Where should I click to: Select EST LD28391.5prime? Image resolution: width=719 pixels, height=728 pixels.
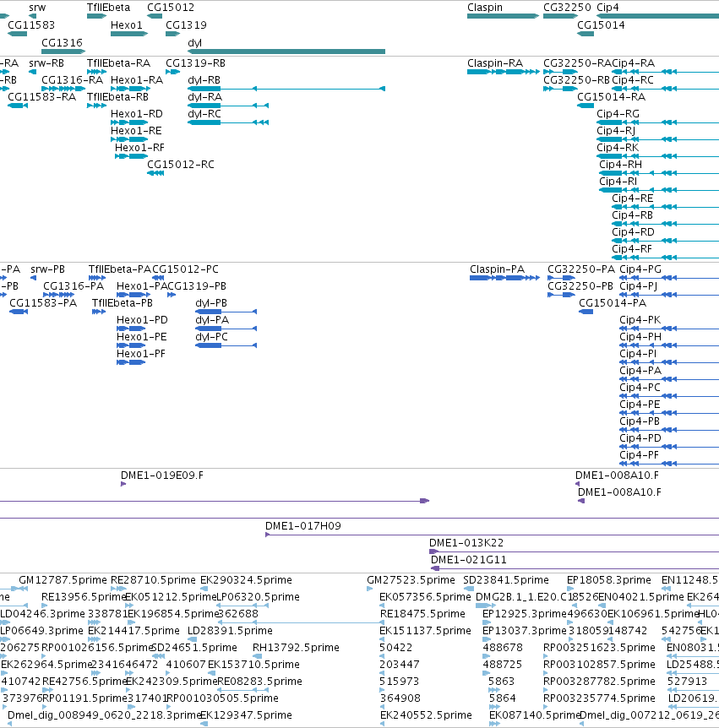[230, 631]
